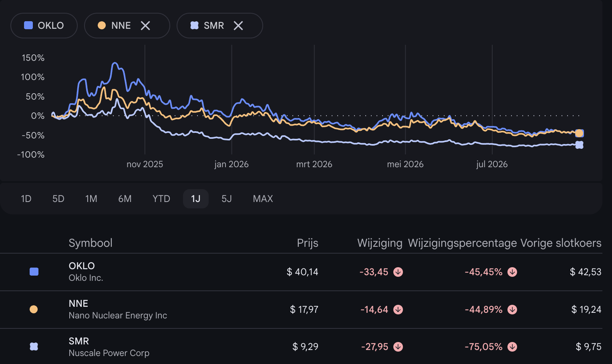The height and width of the screenshot is (364, 612).
Task: Click the jan 2026 axis label
Action: pyautogui.click(x=232, y=164)
